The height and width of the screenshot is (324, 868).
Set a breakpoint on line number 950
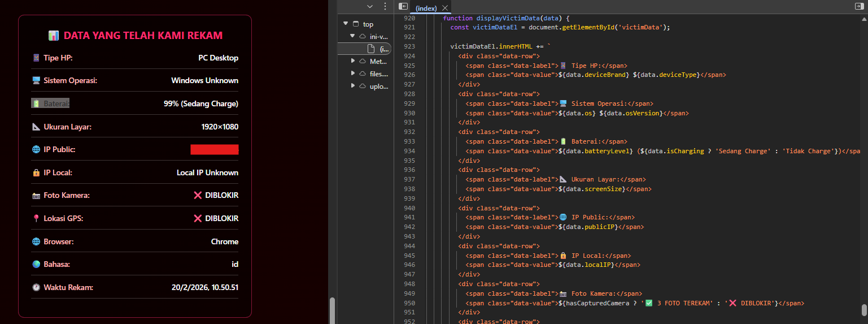tap(410, 303)
